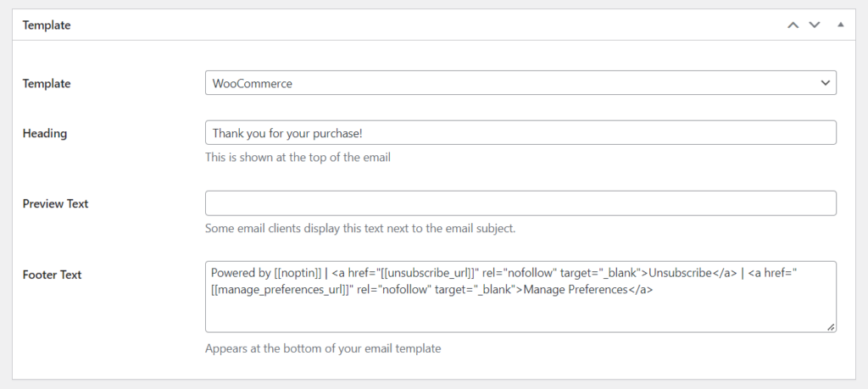Viewport: 868px width, 389px height.
Task: Collapse the Template panel with triangle toggle
Action: click(840, 25)
